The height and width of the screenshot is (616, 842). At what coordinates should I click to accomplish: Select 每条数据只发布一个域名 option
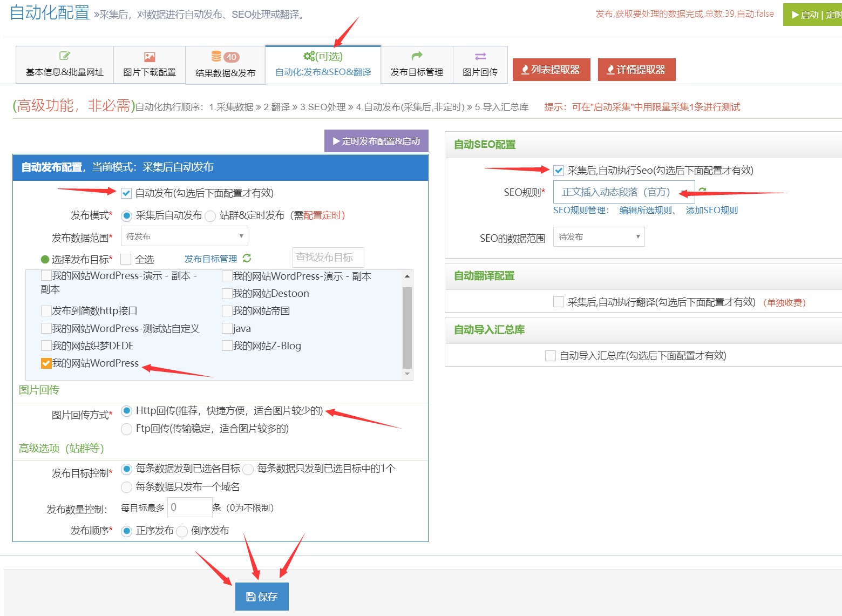tap(127, 487)
